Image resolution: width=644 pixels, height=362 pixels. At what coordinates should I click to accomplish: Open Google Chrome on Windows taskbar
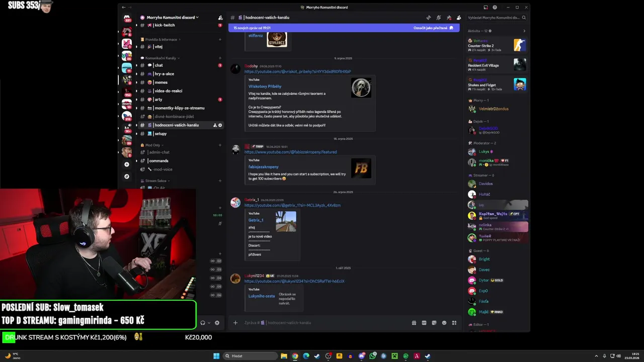(295, 356)
